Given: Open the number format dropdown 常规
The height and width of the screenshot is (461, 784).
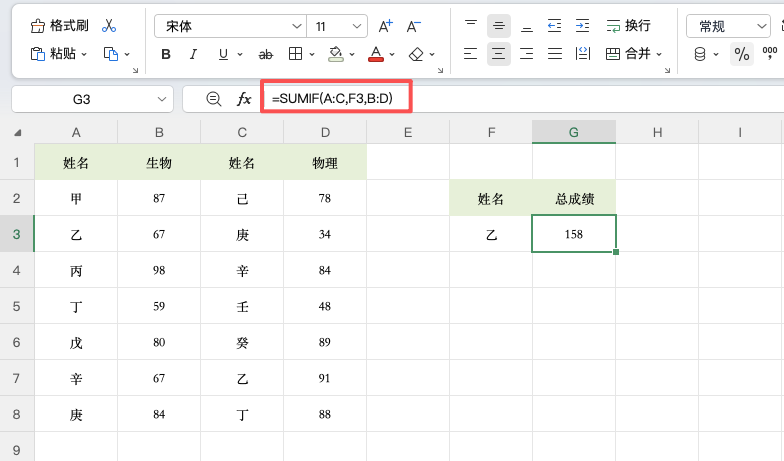Looking at the screenshot, I should click(728, 26).
